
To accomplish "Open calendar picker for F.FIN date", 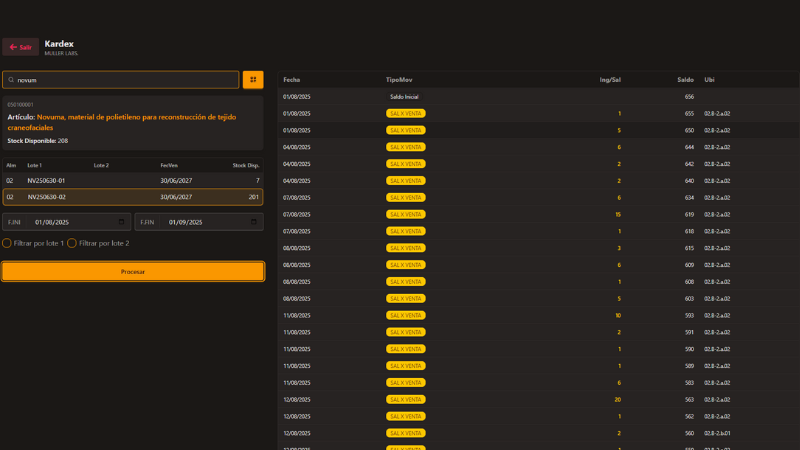I will tap(254, 222).
